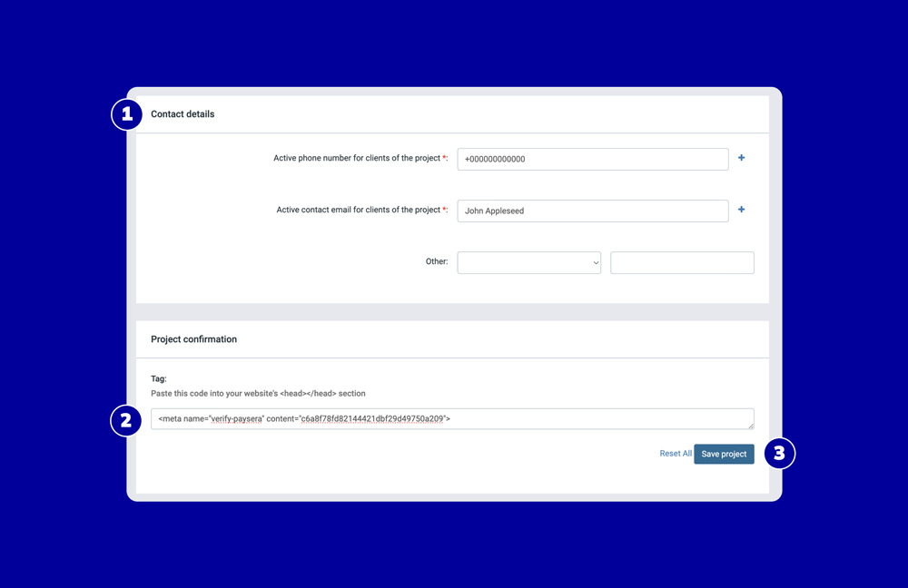Viewport: 908px width, 588px height.
Task: Click the numbered badge 3 beside Save project
Action: coord(781,454)
